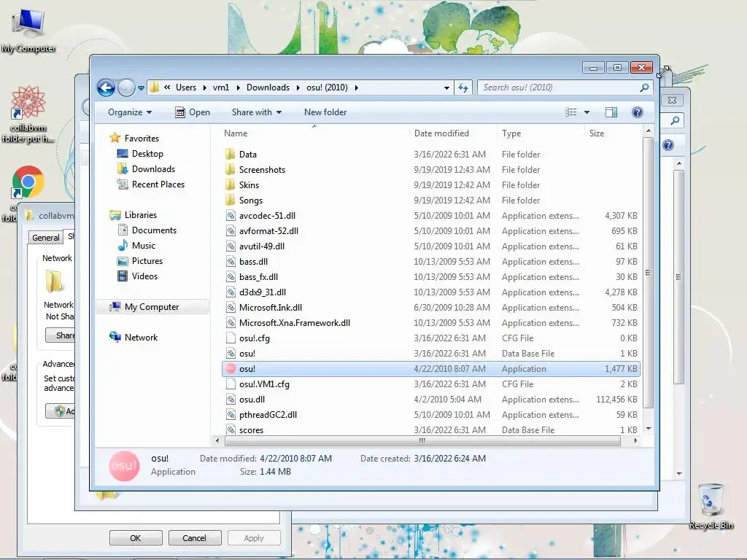
Task: Refresh the osu! (2010) folder view
Action: click(463, 87)
